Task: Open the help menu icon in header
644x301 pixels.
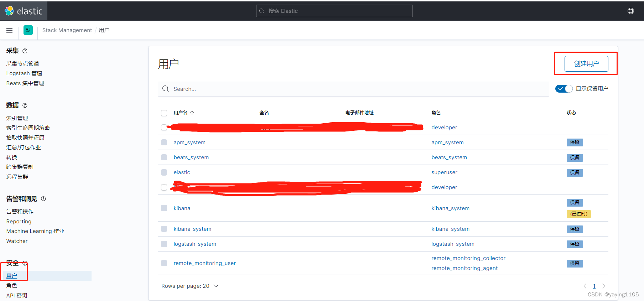Action: tap(630, 11)
